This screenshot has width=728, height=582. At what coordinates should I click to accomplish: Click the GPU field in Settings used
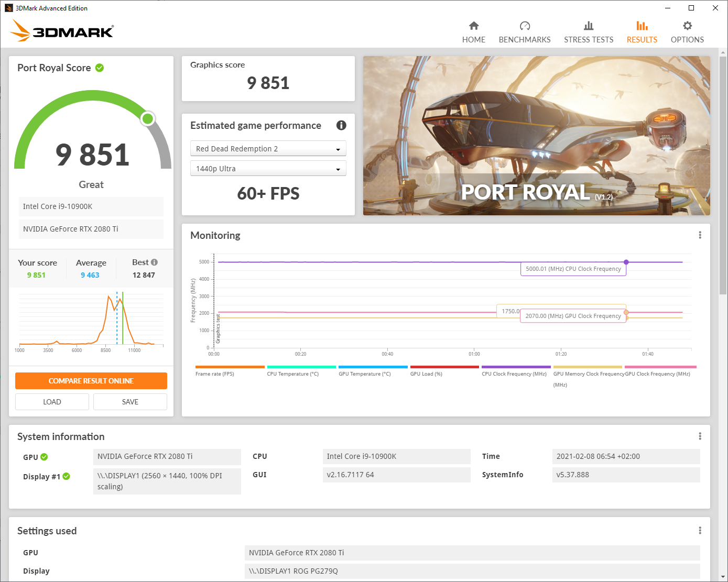[472, 553]
